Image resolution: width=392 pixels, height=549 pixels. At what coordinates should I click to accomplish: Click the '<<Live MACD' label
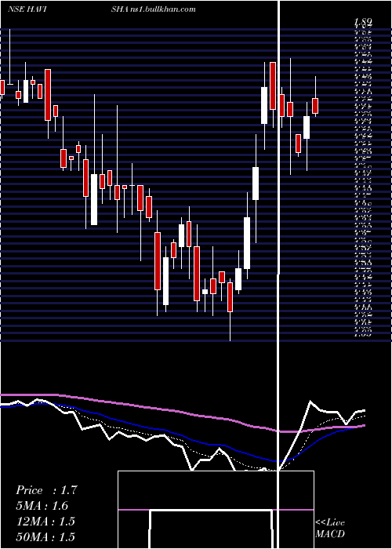[x=330, y=529]
